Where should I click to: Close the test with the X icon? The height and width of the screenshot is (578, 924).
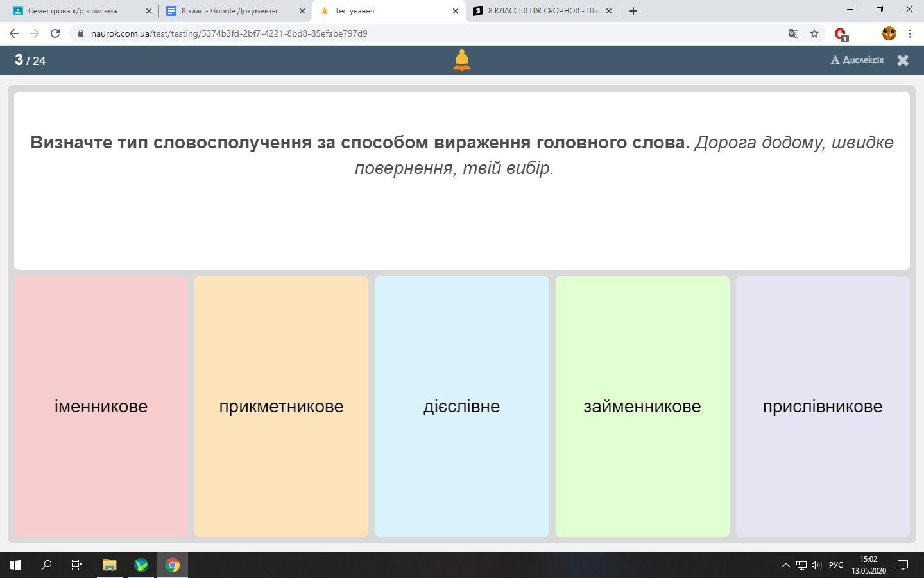(x=902, y=60)
